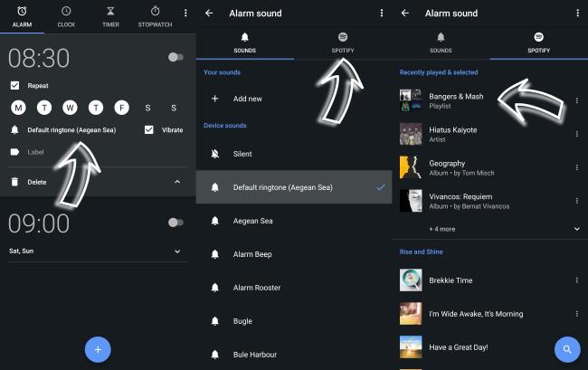Select Sounds tab in right screen
Viewport: 588px width, 370px height.
tap(441, 43)
